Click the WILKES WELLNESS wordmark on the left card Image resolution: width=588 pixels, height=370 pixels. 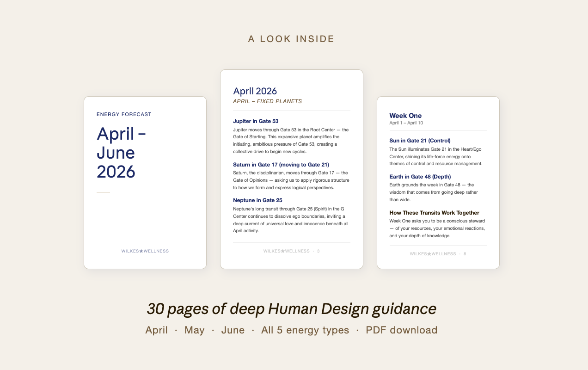(145, 251)
